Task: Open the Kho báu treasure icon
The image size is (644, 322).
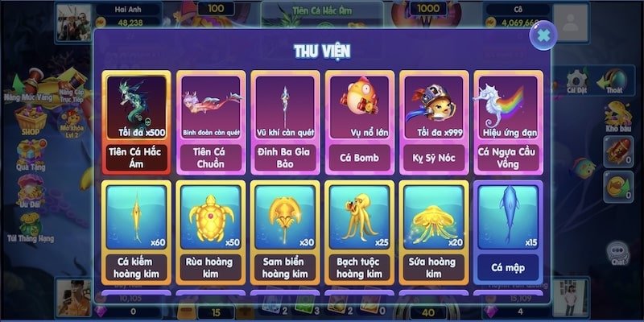Action: (617, 117)
